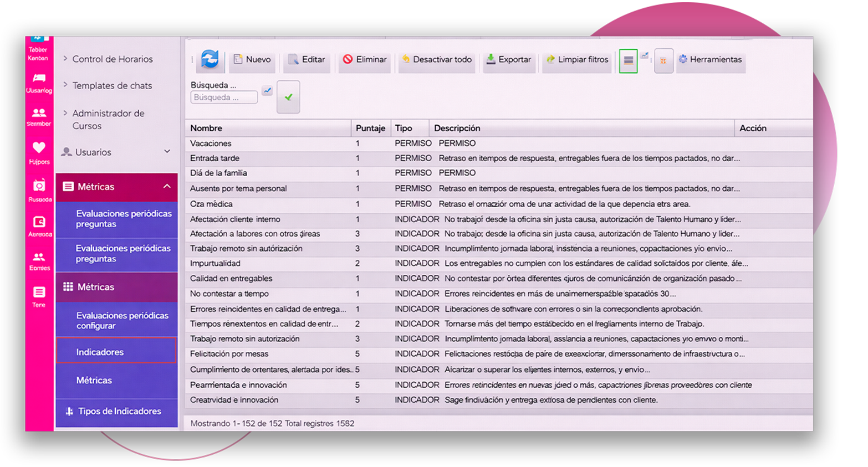Image resolution: width=868 pixels, height=467 pixels.
Task: Click the Nuevo button
Action: (x=252, y=60)
